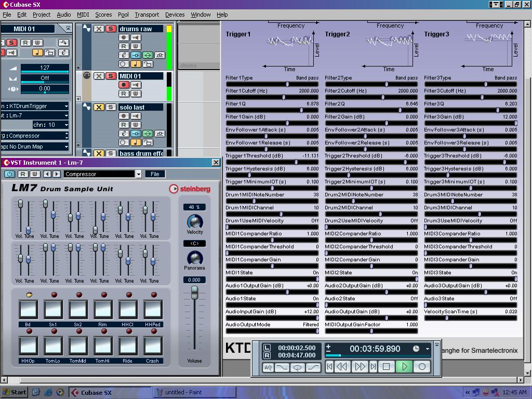The width and height of the screenshot is (532, 399).
Task: Expand drums raw track with plus button
Action: tap(78, 68)
